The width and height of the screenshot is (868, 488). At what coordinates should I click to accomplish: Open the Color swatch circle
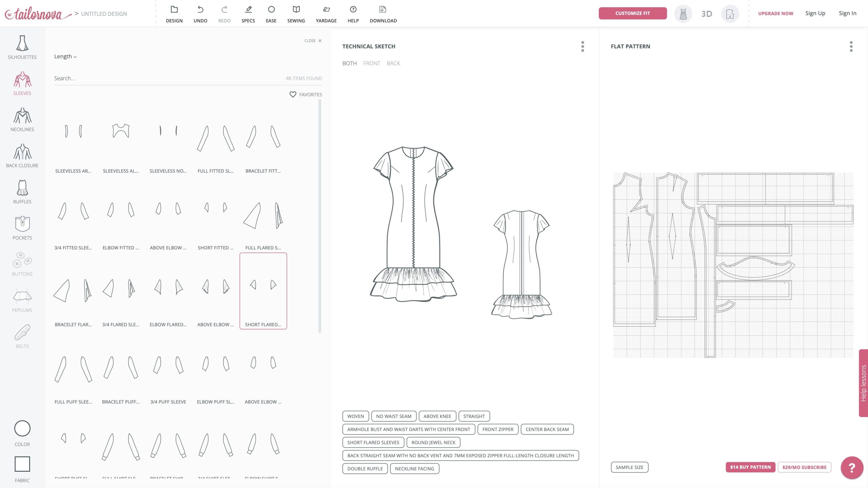22,428
